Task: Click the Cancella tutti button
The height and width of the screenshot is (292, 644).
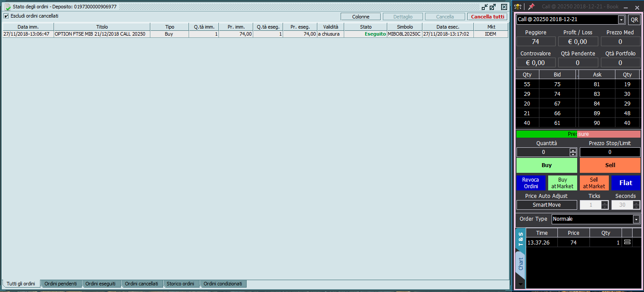Action: (488, 17)
